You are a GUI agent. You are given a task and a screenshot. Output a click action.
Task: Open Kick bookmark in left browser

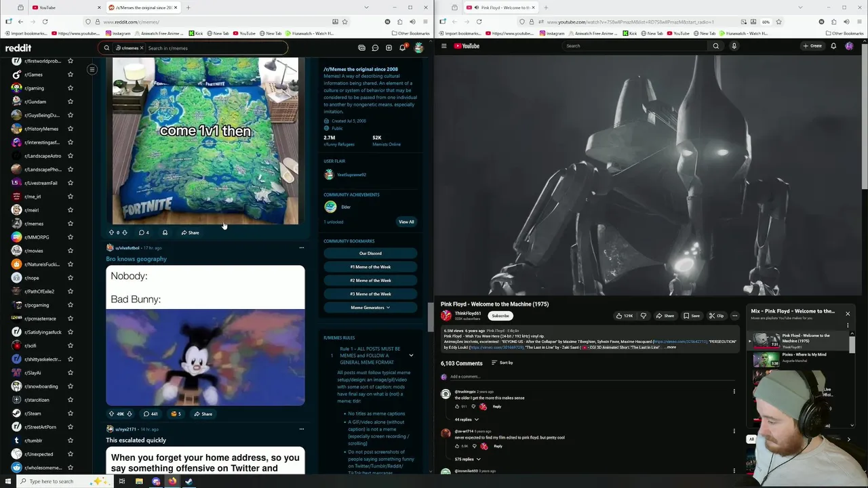pos(197,33)
